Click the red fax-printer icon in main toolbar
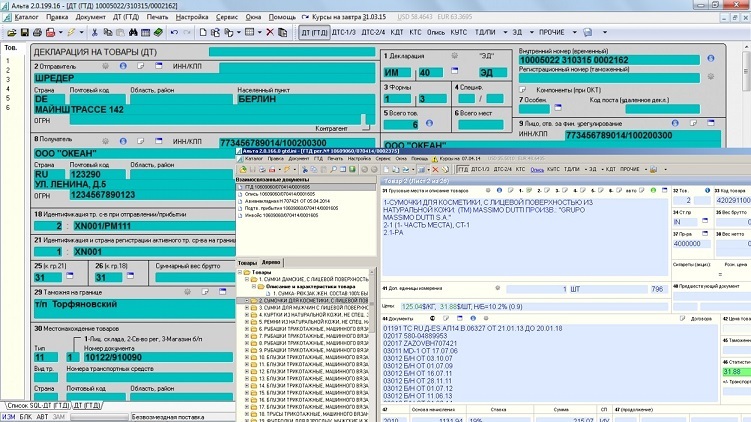The height and width of the screenshot is (422, 751). [x=50, y=33]
